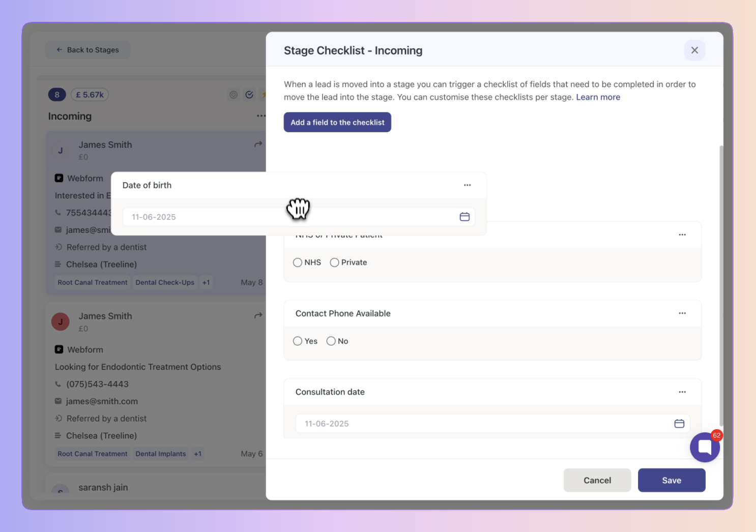Open Date of birth field options menu

click(x=467, y=185)
